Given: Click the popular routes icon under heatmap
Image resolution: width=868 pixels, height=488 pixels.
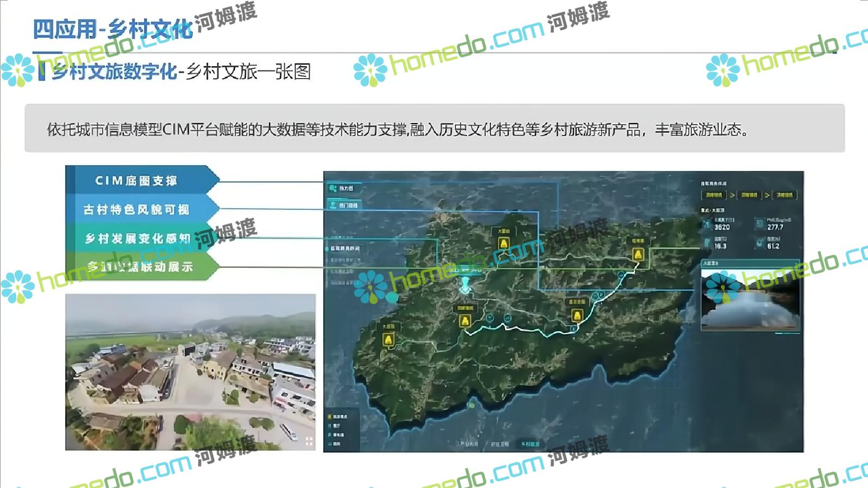Looking at the screenshot, I should (333, 205).
